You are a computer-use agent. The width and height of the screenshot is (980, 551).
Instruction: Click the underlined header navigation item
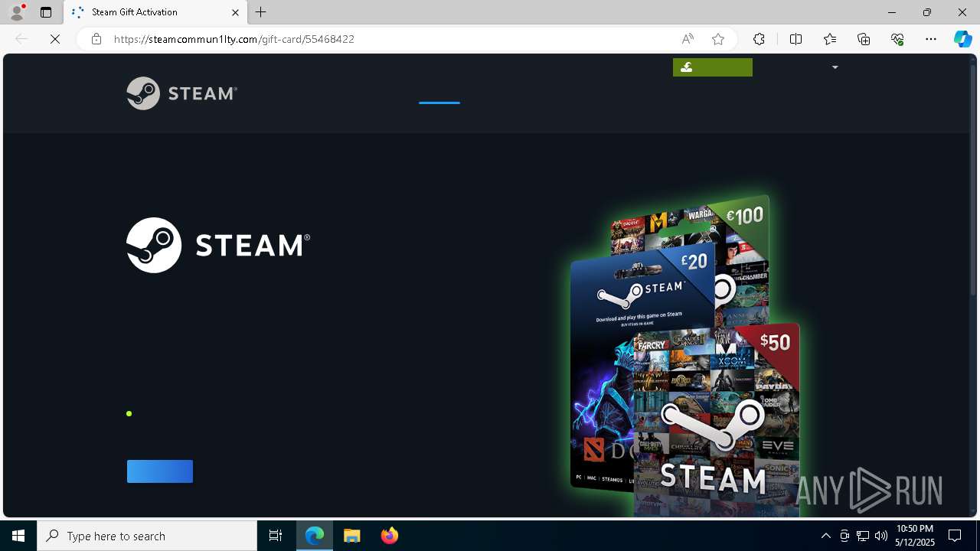pyautogui.click(x=439, y=102)
